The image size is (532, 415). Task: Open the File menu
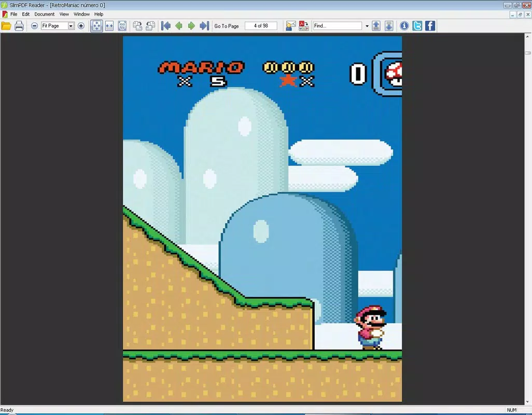coord(13,14)
